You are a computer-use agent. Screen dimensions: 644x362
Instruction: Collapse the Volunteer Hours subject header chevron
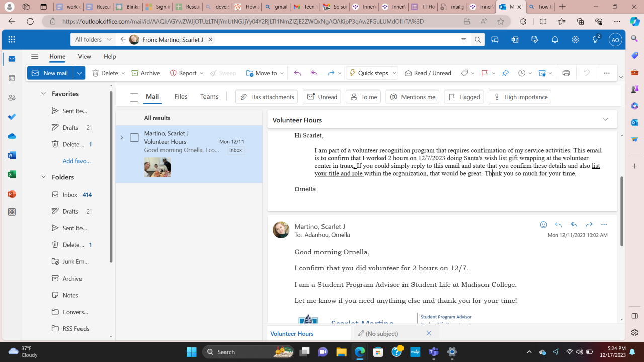pyautogui.click(x=605, y=120)
